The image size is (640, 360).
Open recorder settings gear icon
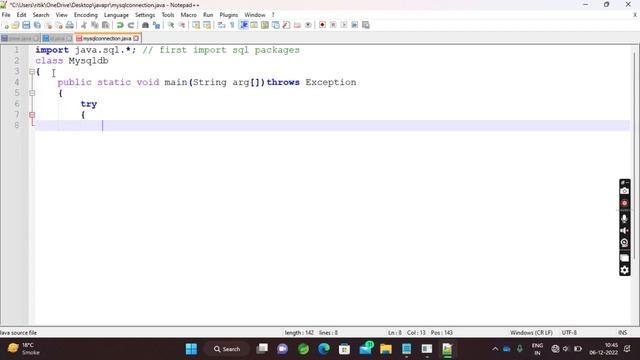pyautogui.click(x=624, y=270)
